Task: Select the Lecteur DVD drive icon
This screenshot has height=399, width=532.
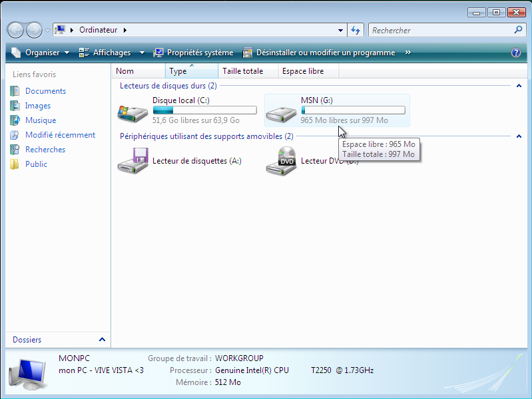Action: point(281,161)
